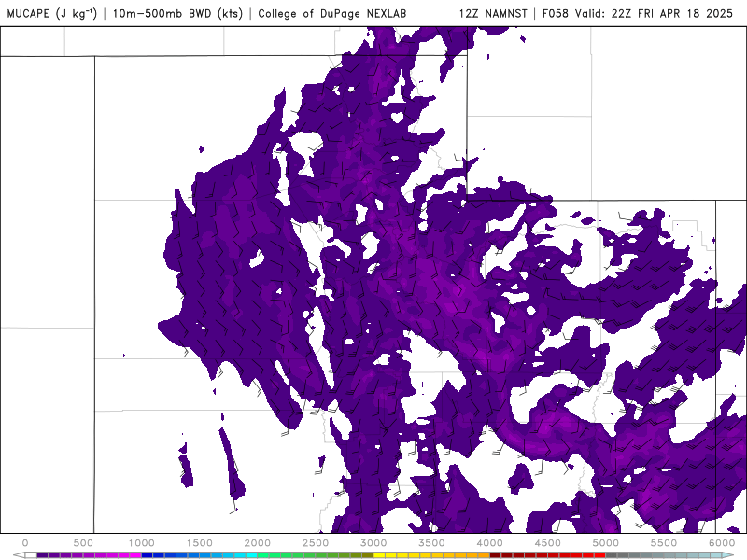Click the '4500' colorbar tick label

click(x=548, y=543)
